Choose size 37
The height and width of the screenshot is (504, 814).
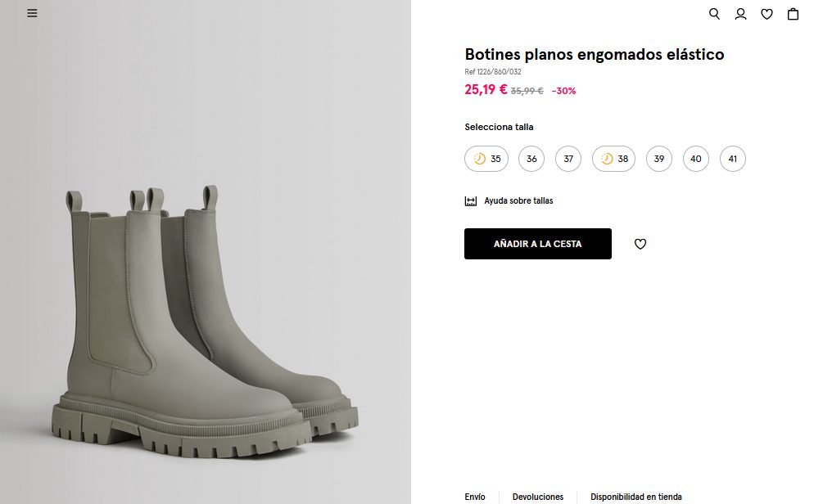[568, 159]
